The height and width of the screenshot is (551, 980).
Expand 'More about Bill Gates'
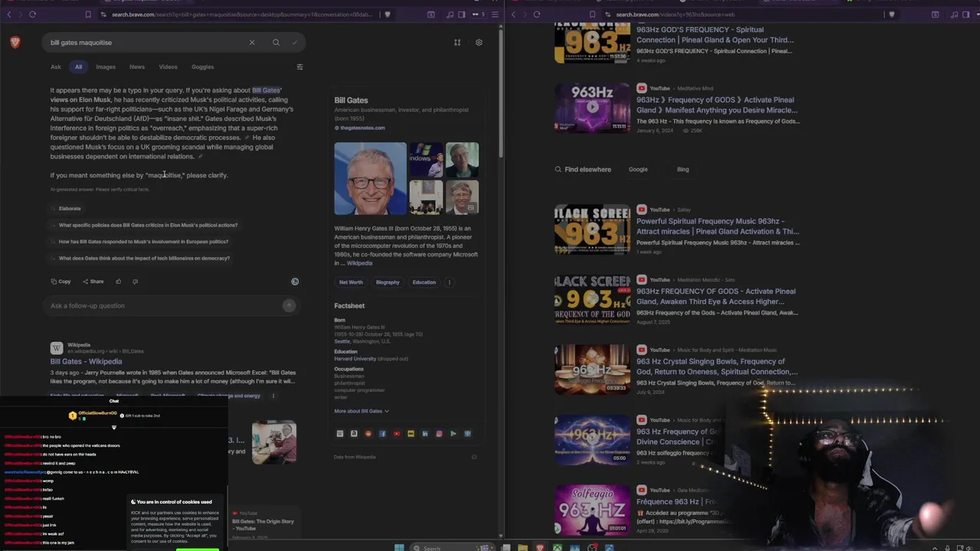361,411
